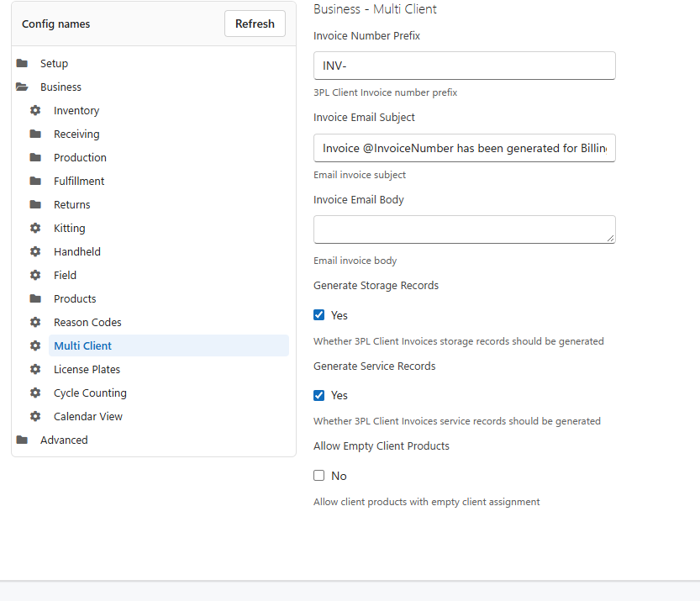Uncheck Generate Storage Records checkbox

[x=318, y=314]
